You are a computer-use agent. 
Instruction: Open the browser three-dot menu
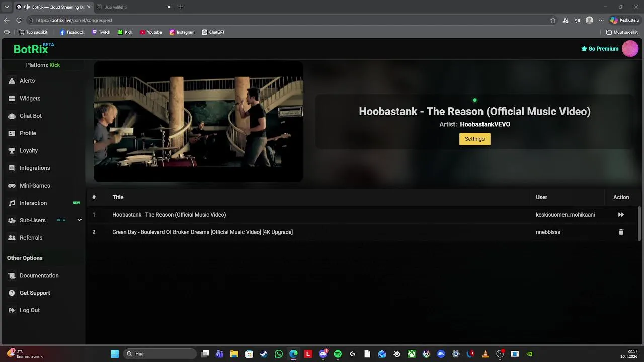(x=601, y=20)
